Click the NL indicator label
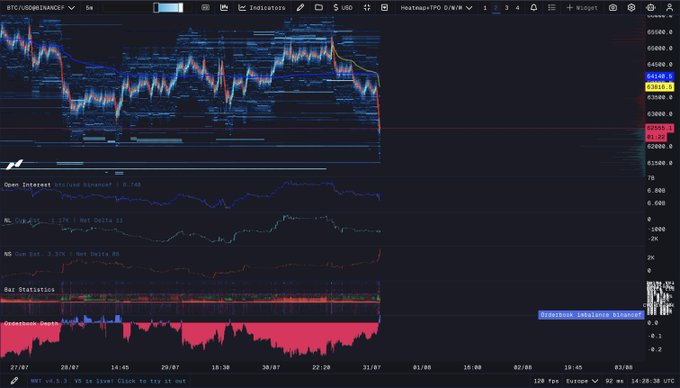680x388 pixels. pyautogui.click(x=7, y=220)
